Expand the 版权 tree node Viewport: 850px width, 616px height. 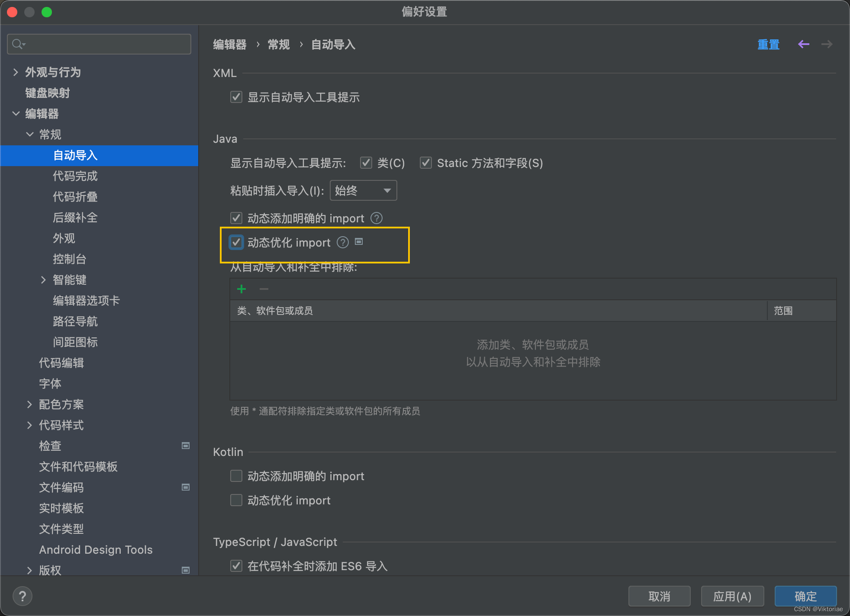29,570
